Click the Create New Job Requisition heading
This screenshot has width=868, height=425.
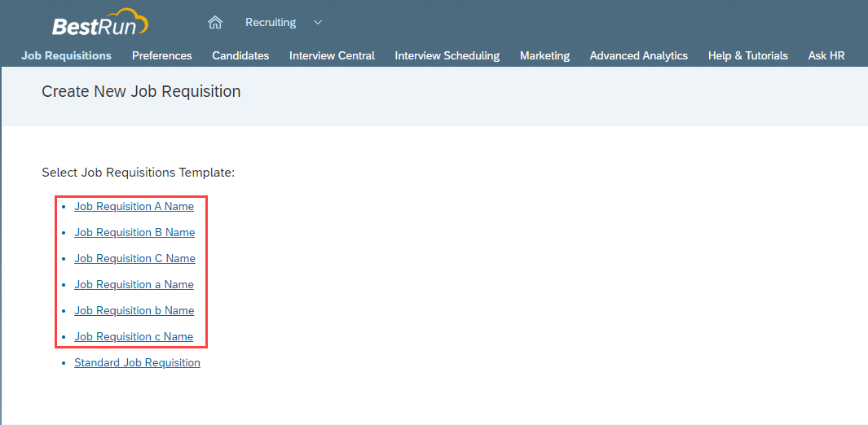[x=141, y=91]
